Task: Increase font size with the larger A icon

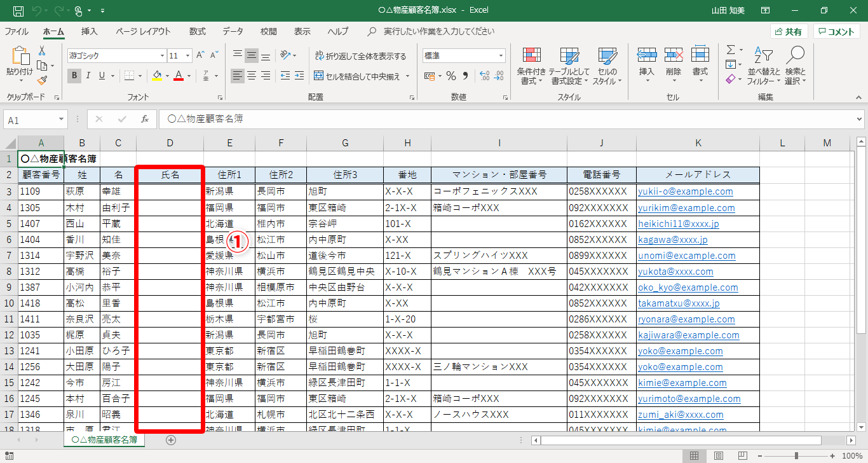Action: (201, 55)
